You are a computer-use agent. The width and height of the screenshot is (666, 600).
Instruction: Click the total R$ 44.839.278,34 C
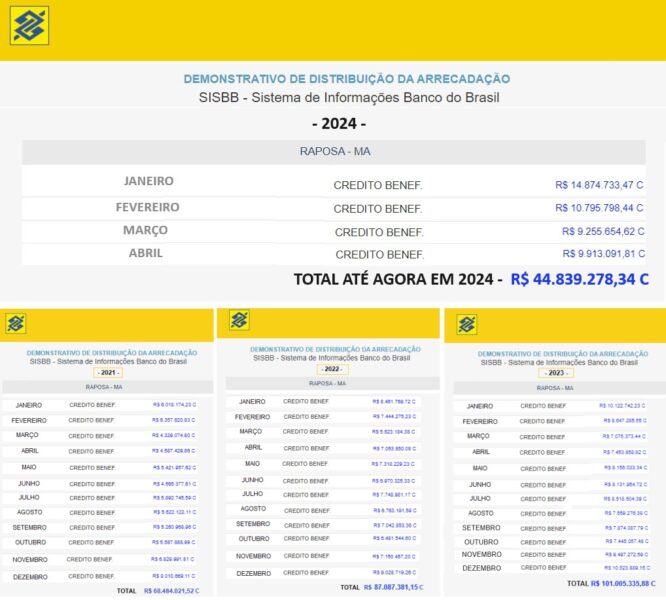[579, 279]
